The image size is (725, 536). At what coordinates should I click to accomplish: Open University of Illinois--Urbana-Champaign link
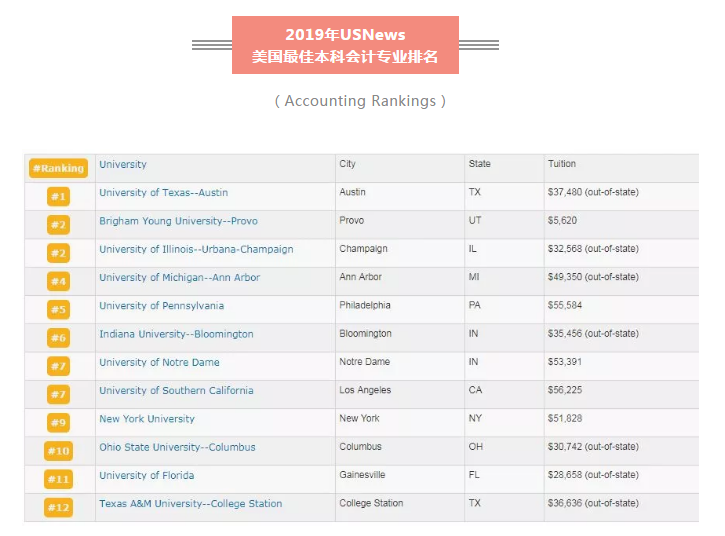(x=197, y=249)
